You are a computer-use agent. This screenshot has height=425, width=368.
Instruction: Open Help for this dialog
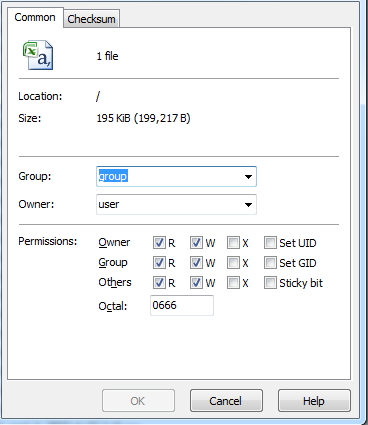pyautogui.click(x=314, y=401)
